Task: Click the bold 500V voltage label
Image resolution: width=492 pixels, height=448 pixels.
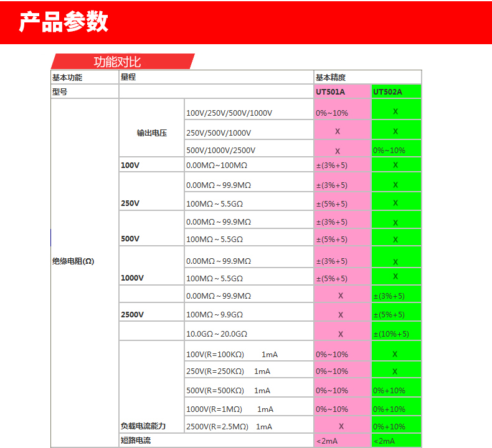Action: coord(130,238)
